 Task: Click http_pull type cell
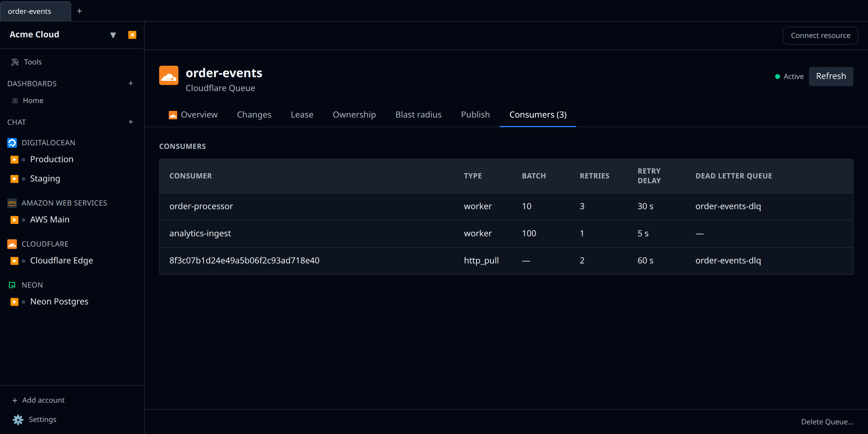[481, 260]
